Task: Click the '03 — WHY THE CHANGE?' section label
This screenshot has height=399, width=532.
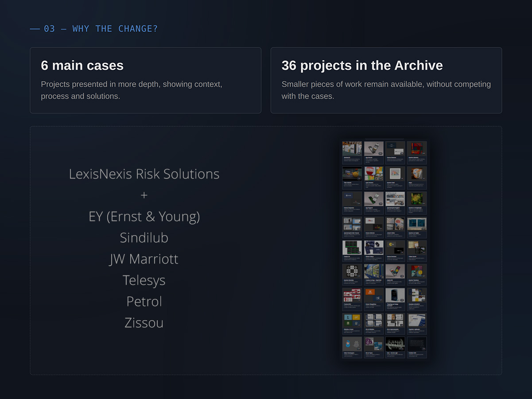Action: click(x=101, y=29)
